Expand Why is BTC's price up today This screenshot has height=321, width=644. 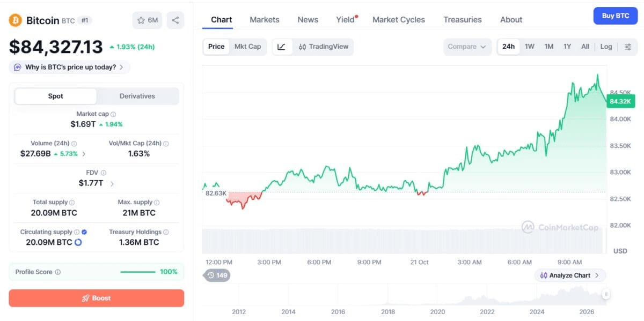point(69,68)
